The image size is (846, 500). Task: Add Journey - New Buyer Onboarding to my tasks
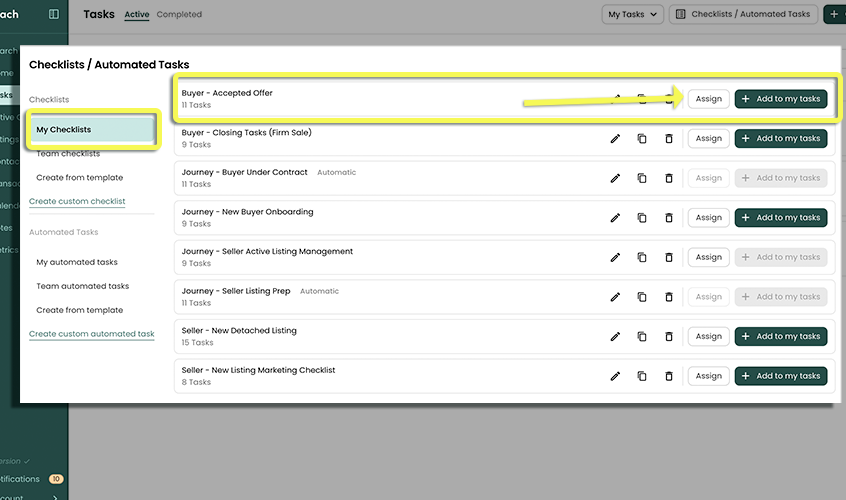781,218
